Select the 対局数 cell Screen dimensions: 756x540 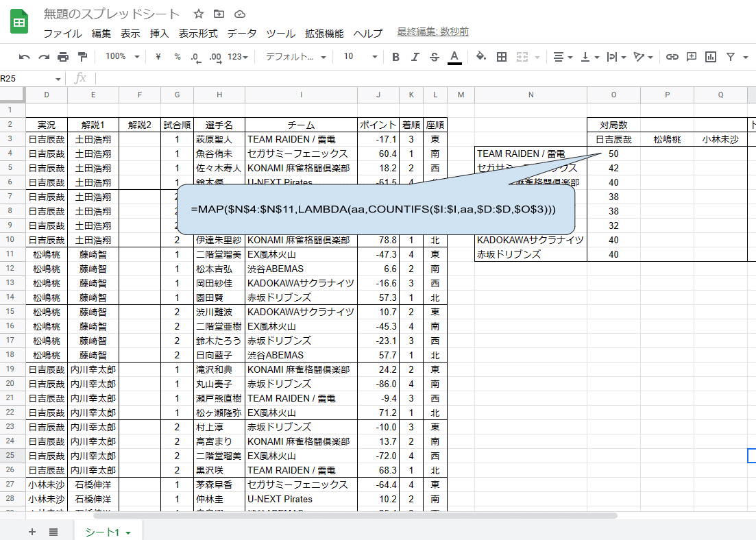pyautogui.click(x=613, y=125)
